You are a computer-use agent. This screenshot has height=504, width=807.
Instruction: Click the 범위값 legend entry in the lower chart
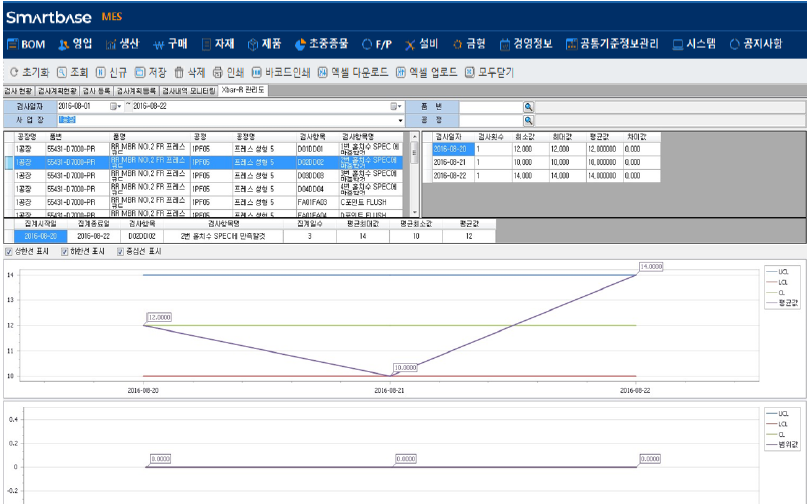coord(782,445)
